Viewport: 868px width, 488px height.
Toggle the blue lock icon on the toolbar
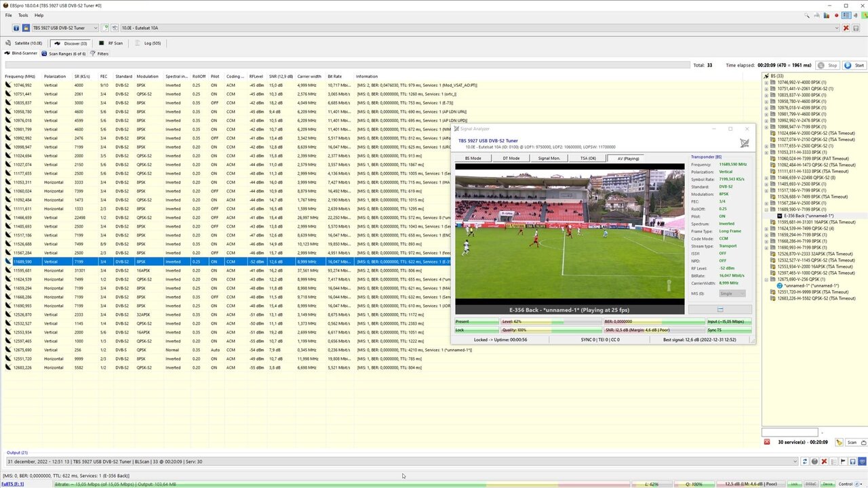(26, 28)
